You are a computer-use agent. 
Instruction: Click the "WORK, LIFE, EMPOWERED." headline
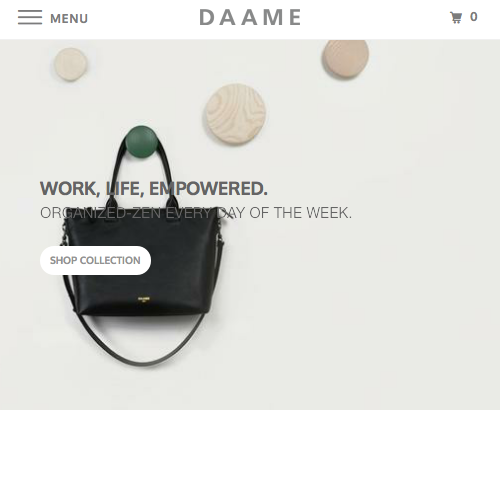(x=154, y=189)
